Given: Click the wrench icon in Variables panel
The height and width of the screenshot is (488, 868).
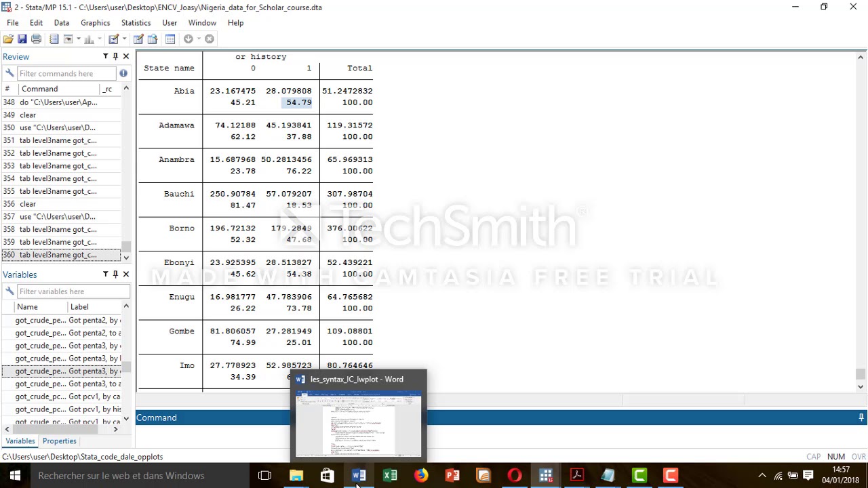Looking at the screenshot, I should pyautogui.click(x=9, y=291).
